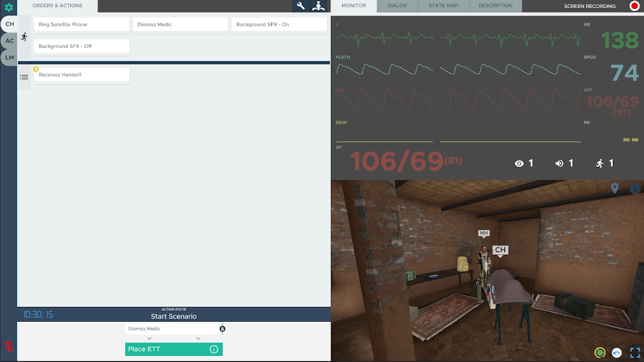The height and width of the screenshot is (362, 644).
Task: Enter fullscreen for the 3D scene
Action: [x=635, y=353]
